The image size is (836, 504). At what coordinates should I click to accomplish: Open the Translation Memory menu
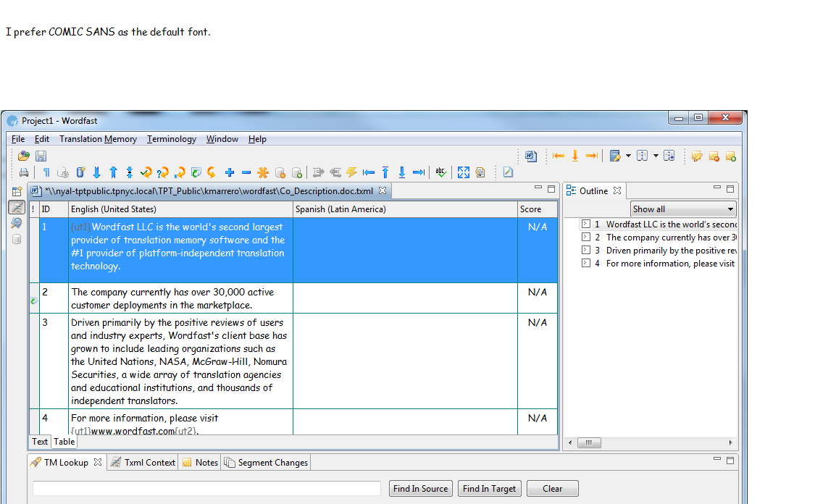pos(98,139)
